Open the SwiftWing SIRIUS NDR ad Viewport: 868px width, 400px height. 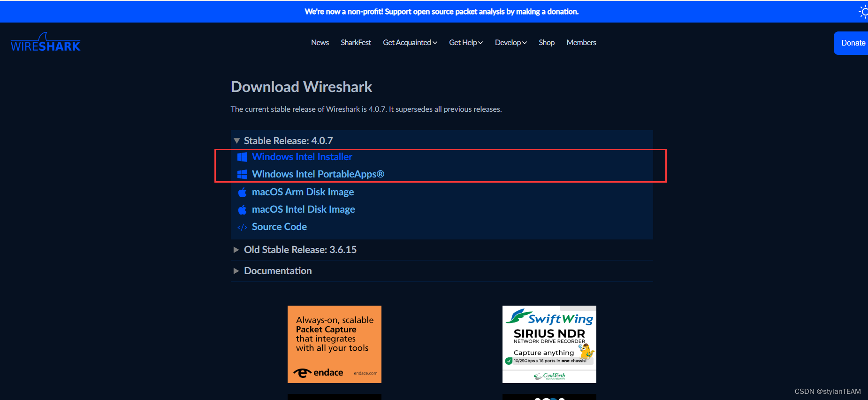[549, 344]
